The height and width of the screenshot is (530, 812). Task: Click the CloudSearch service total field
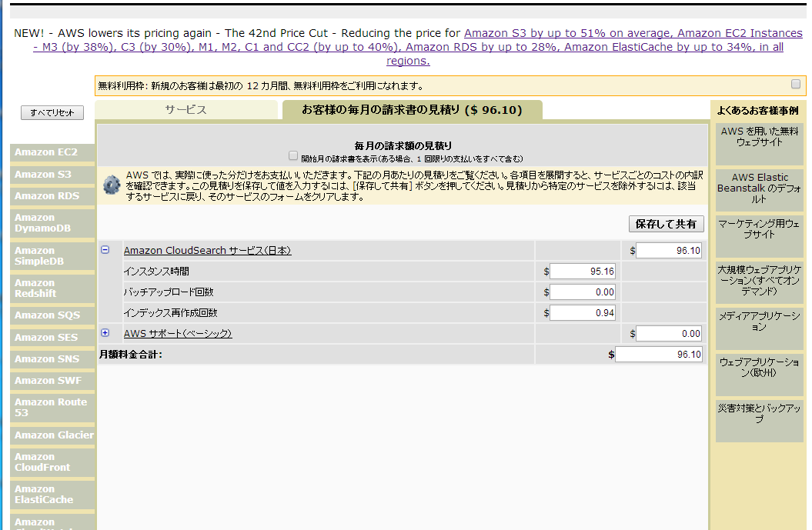pyautogui.click(x=669, y=251)
